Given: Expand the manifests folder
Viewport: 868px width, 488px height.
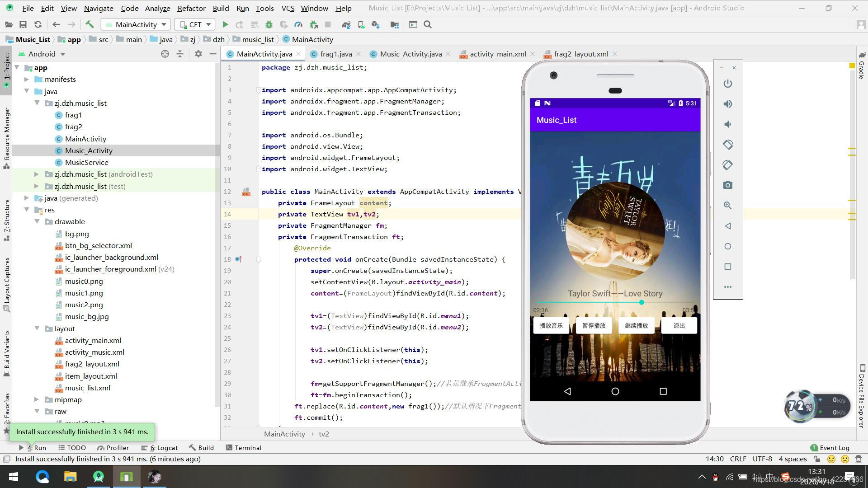Looking at the screenshot, I should 27,80.
